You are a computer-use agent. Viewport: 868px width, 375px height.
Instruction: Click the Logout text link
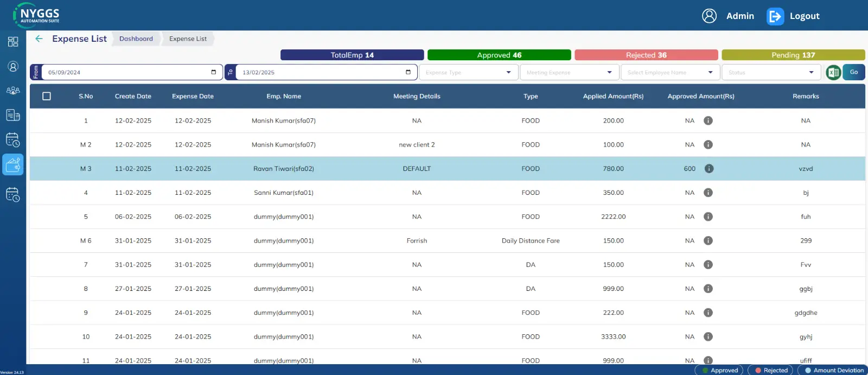[805, 16]
